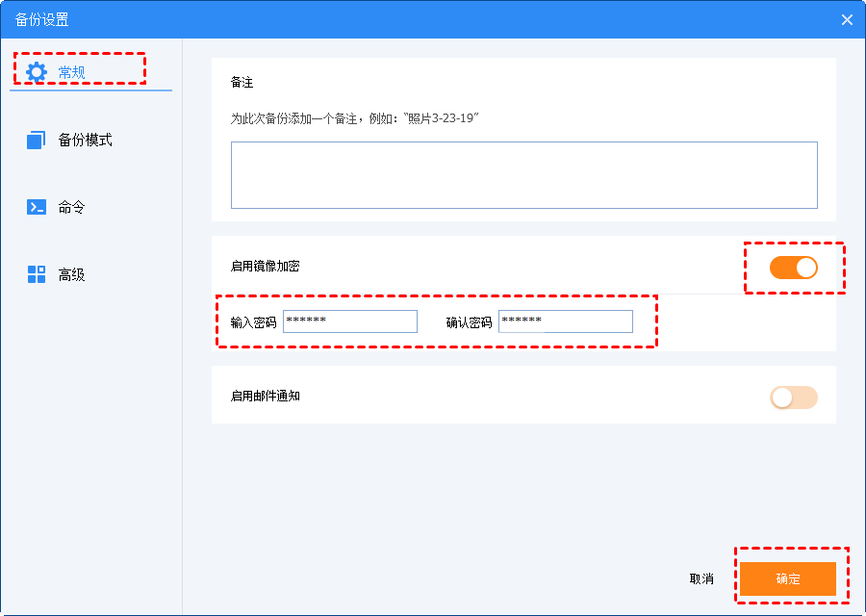
Task: Click the gear icon for 常规
Action: click(x=37, y=71)
